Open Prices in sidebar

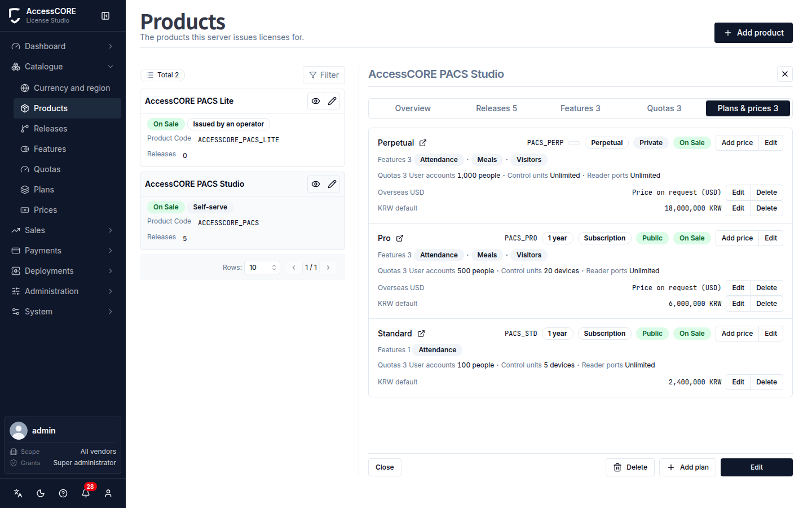(x=67, y=210)
